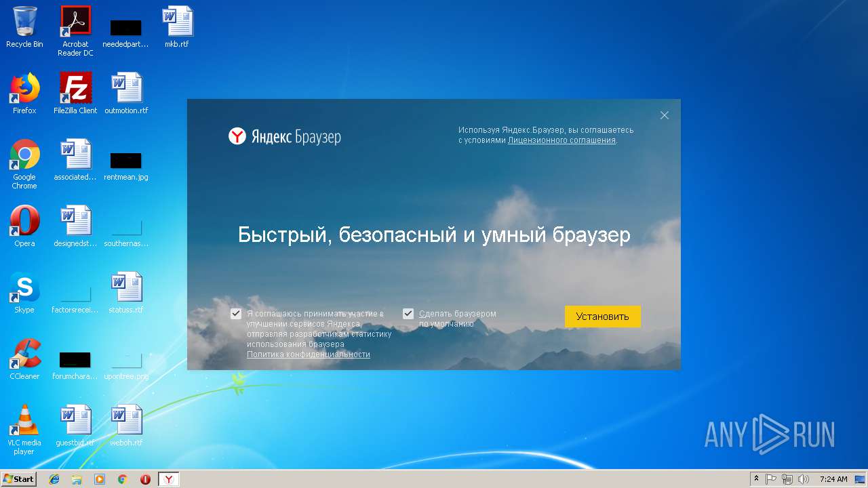Switch to Yandex installer taskbar button
The image size is (868, 488).
tap(169, 479)
